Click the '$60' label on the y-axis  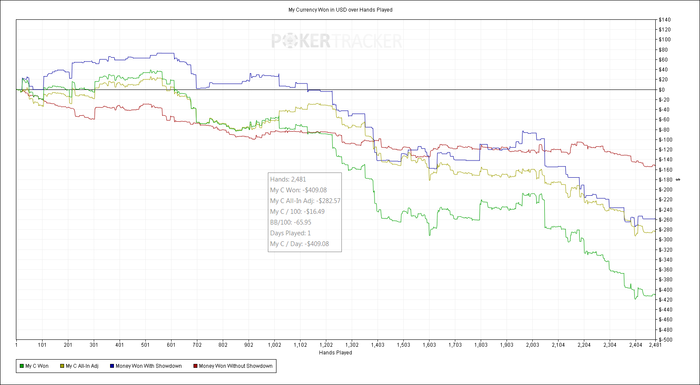click(x=662, y=59)
